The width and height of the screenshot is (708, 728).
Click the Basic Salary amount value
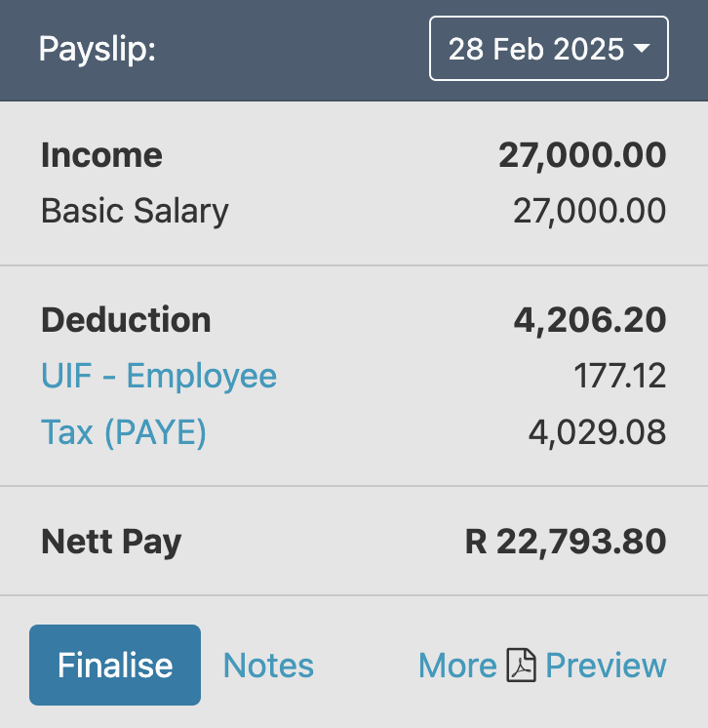point(589,211)
